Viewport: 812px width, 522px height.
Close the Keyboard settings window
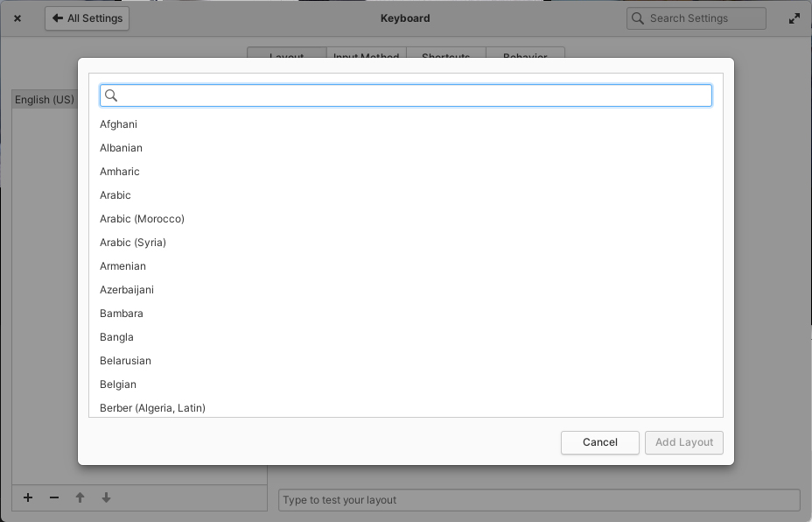click(17, 18)
